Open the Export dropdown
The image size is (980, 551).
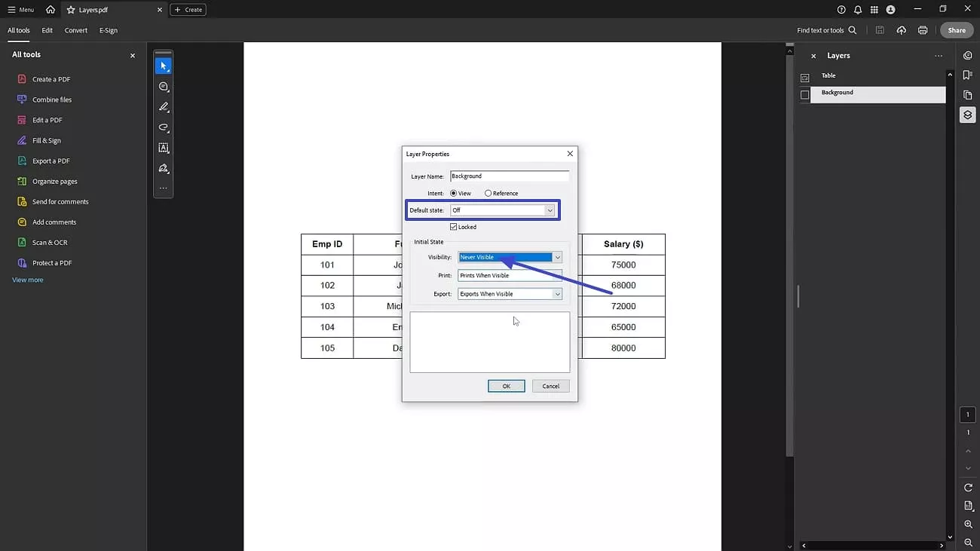[x=556, y=293]
